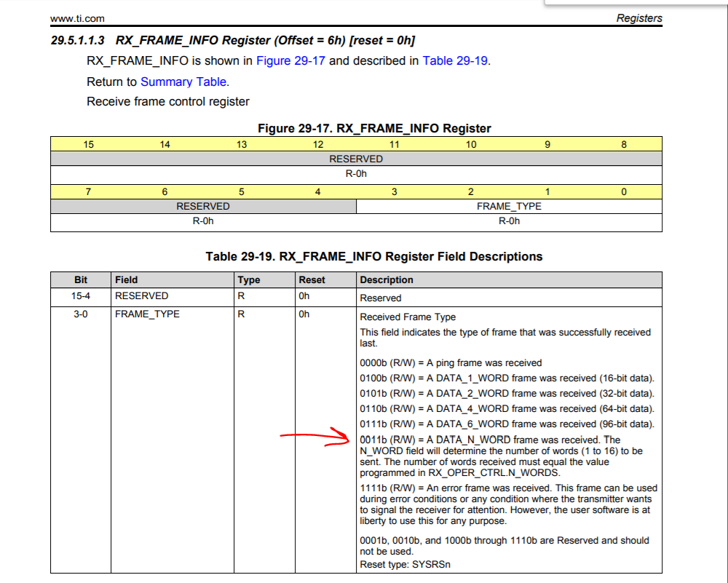Click the Figure 29-17 caption title
The width and height of the screenshot is (728, 583).
point(374,128)
